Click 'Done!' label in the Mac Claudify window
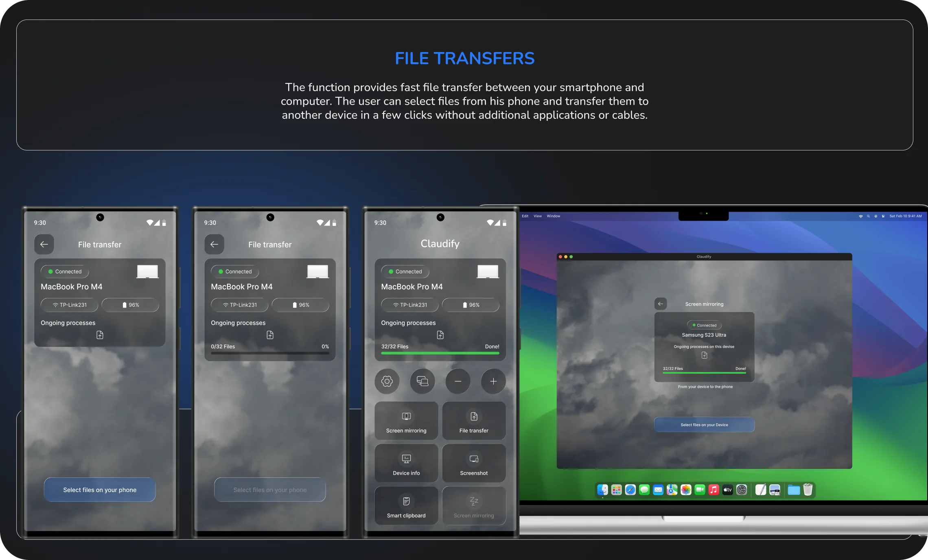Image resolution: width=928 pixels, height=560 pixels. point(740,368)
